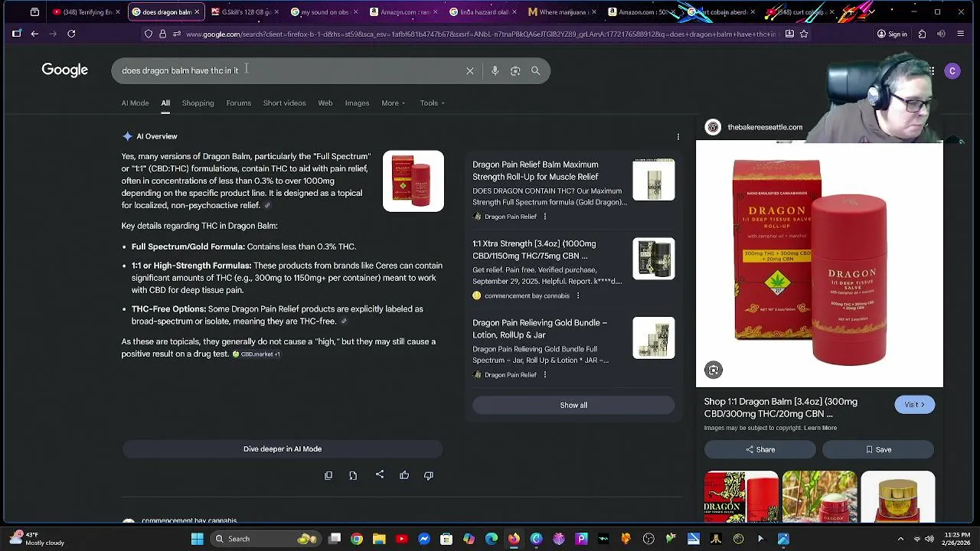
Task: Open Chrome from the taskbar
Action: 357,539
